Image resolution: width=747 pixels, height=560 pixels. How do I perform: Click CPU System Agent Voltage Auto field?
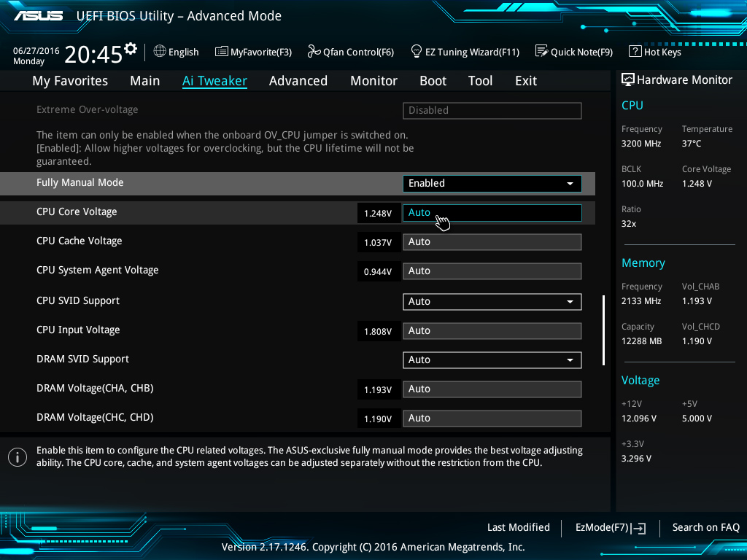coord(492,271)
